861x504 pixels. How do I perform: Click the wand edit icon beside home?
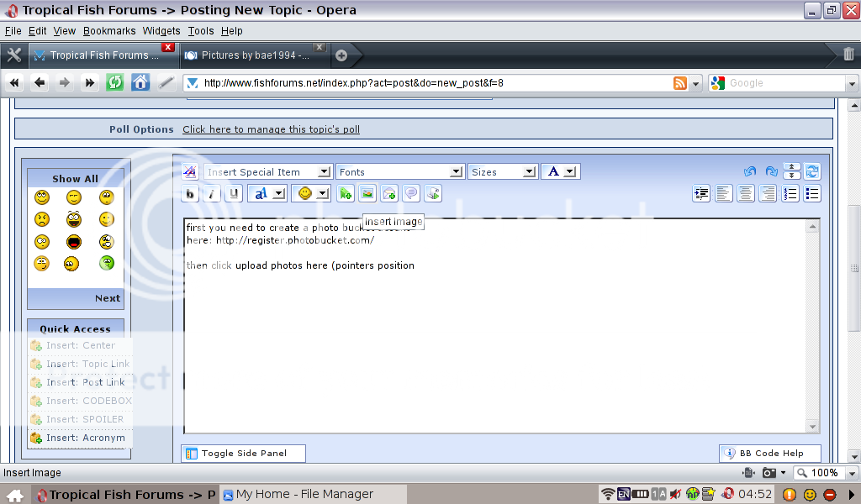click(x=166, y=83)
